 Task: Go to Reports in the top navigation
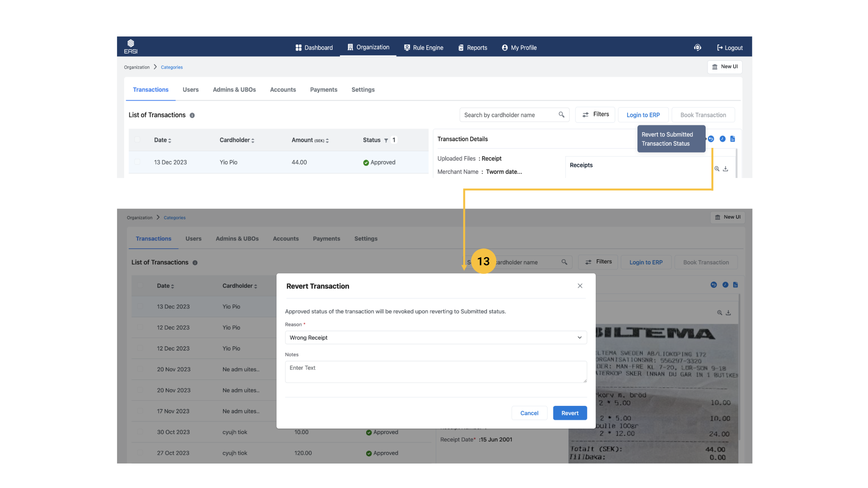473,47
